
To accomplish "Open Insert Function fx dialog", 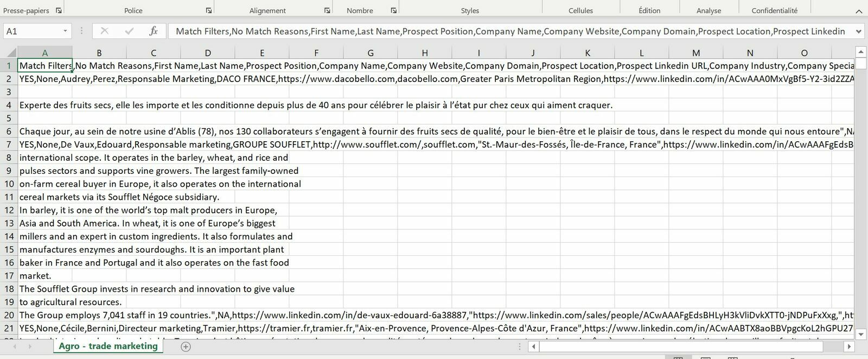I will (x=154, y=31).
